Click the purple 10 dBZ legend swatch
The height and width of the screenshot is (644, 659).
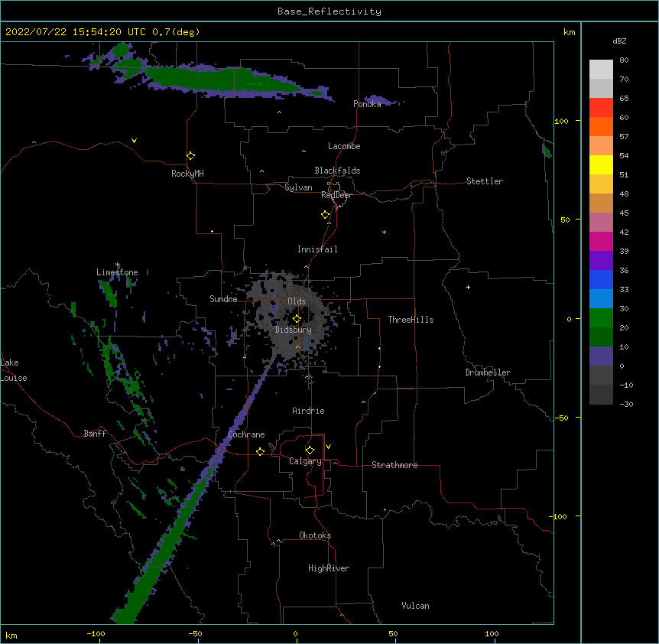601,356
